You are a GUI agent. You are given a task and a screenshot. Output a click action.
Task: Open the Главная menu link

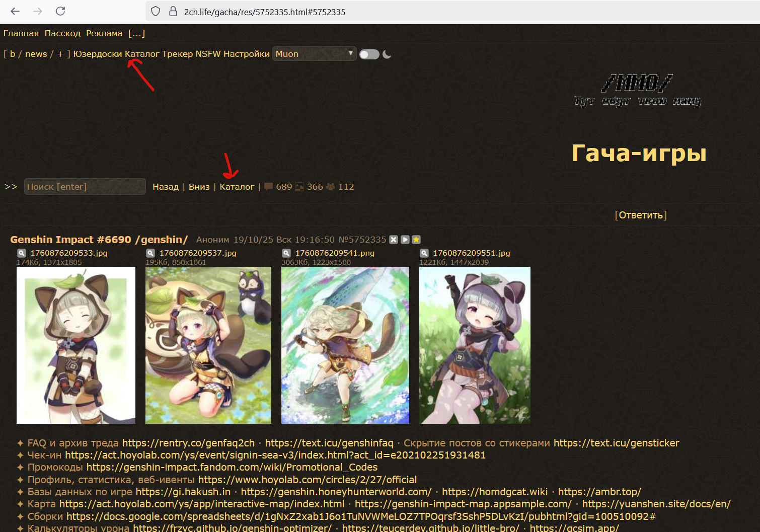(21, 33)
